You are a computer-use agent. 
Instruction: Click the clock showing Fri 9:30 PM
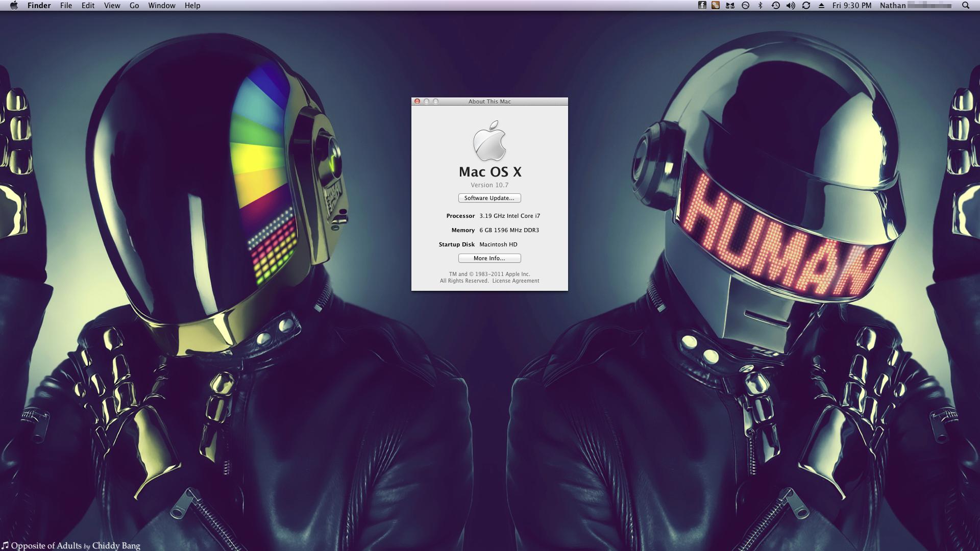coord(852,6)
